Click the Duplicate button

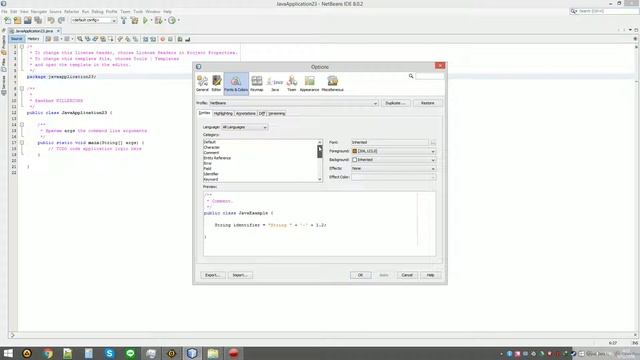coord(395,103)
